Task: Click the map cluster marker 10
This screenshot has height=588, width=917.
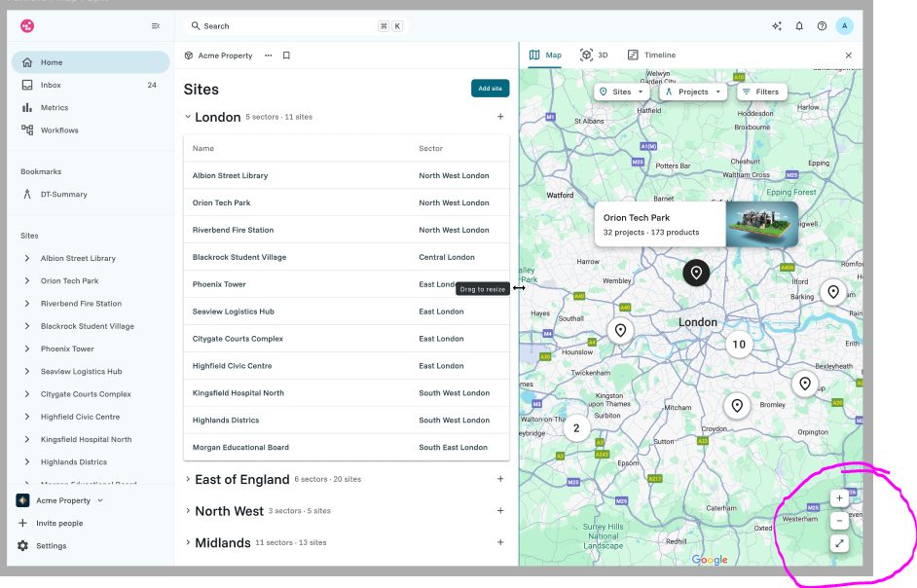Action: (739, 344)
